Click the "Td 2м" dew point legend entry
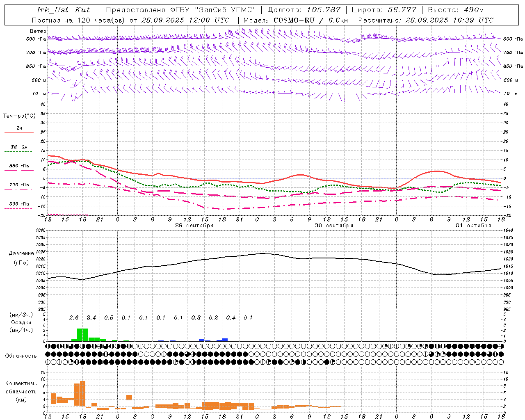 [19, 147]
